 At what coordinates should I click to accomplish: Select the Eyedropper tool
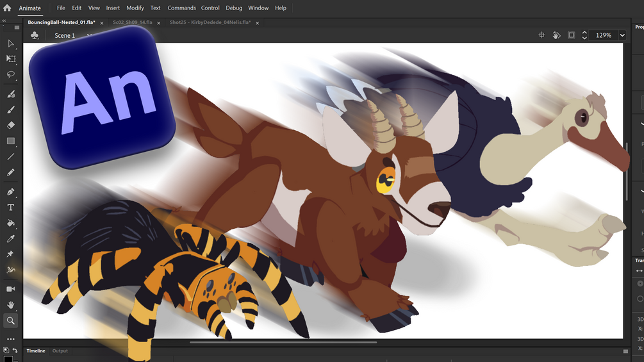pyautogui.click(x=11, y=238)
